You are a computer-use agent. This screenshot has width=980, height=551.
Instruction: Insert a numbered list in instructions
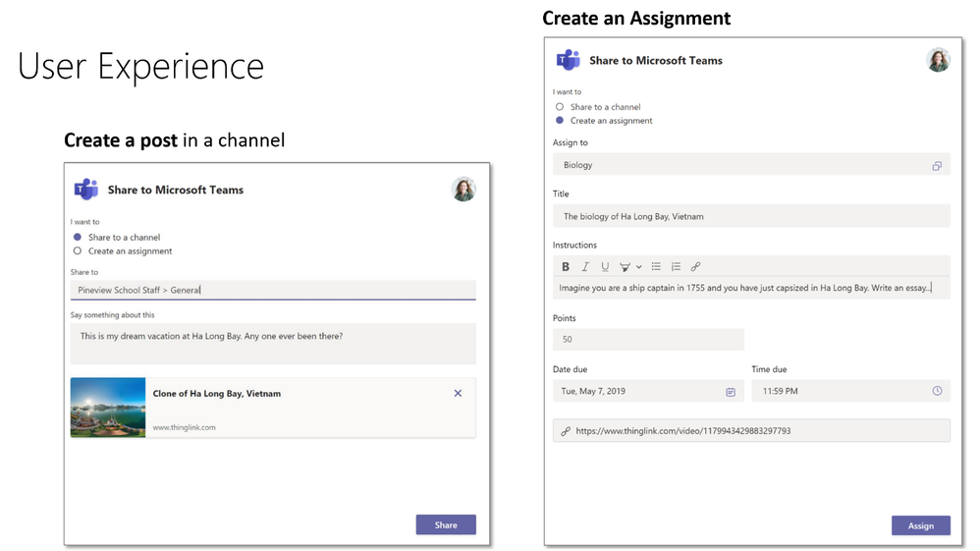[676, 266]
